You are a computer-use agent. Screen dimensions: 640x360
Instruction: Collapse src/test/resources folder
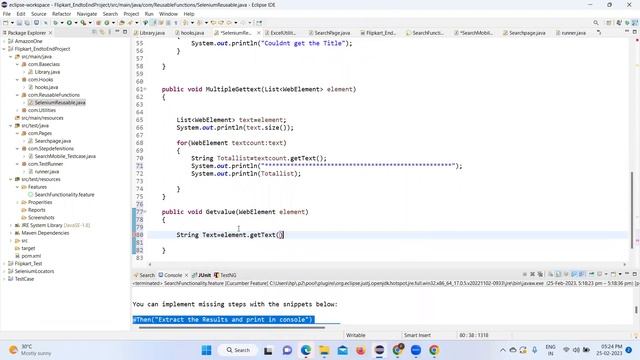pyautogui.click(x=11, y=179)
